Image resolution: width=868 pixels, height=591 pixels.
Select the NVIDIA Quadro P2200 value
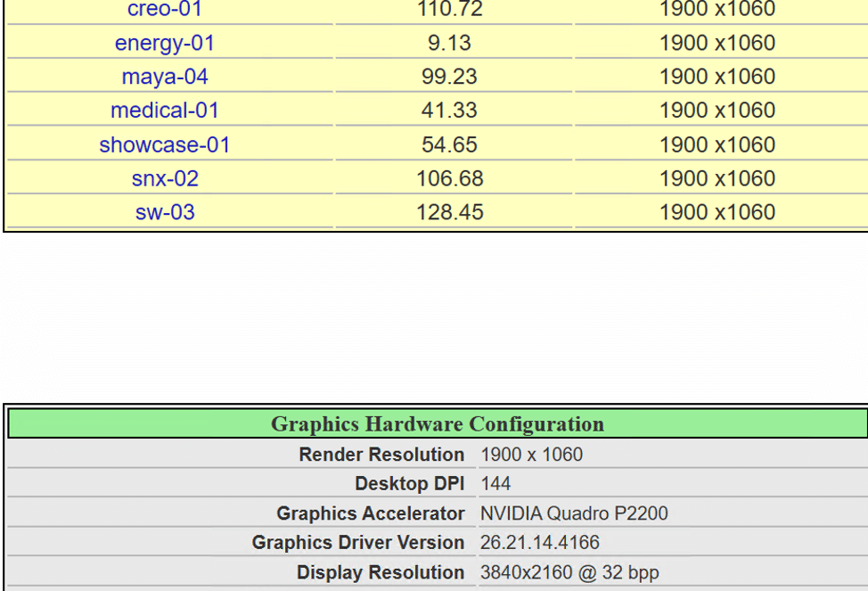coord(574,513)
